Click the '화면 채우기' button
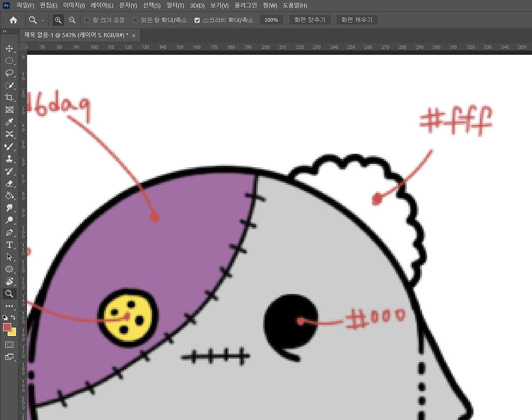532x420 pixels. pyautogui.click(x=357, y=20)
